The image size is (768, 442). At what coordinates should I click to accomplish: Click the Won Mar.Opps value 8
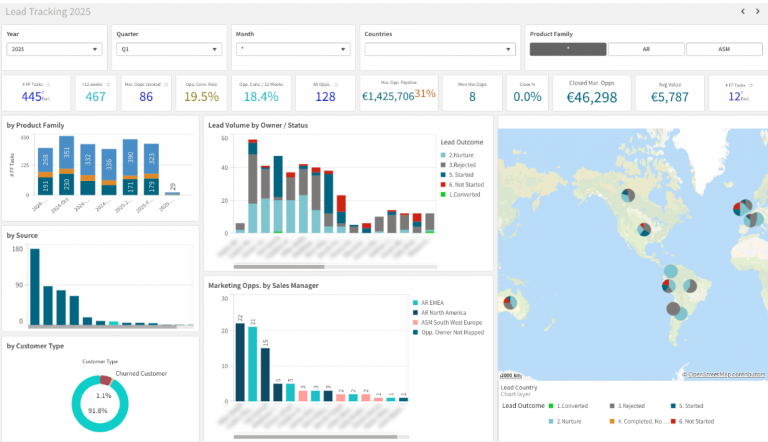pyautogui.click(x=472, y=97)
